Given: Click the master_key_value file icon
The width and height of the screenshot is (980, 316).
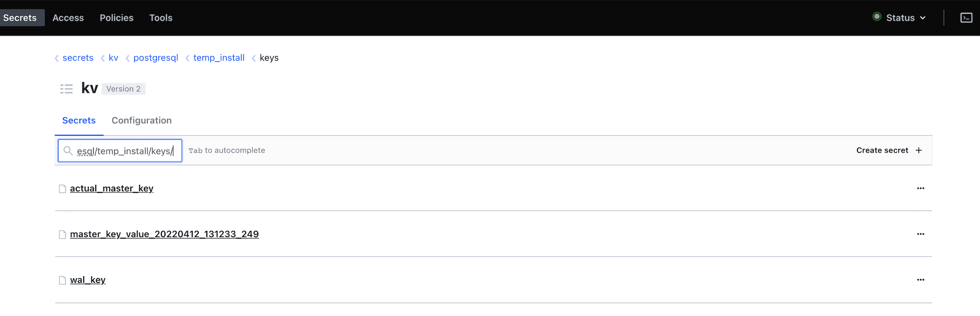Looking at the screenshot, I should [x=62, y=235].
